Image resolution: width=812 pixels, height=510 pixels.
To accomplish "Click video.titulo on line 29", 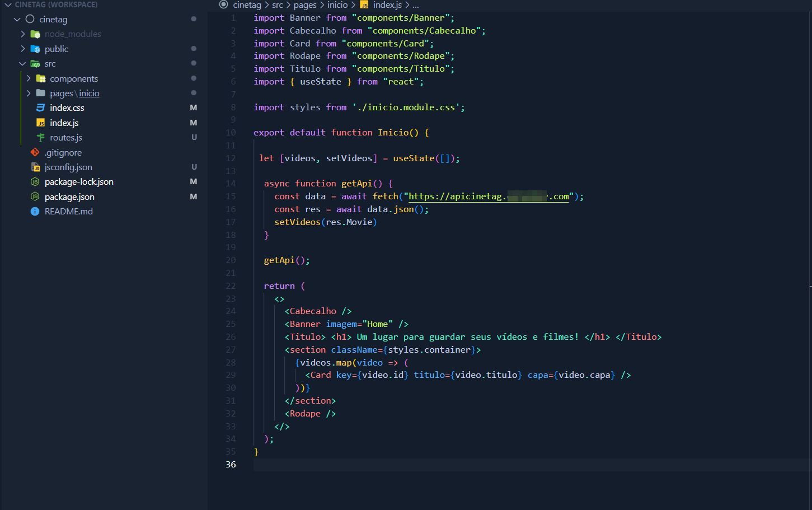I will (486, 375).
